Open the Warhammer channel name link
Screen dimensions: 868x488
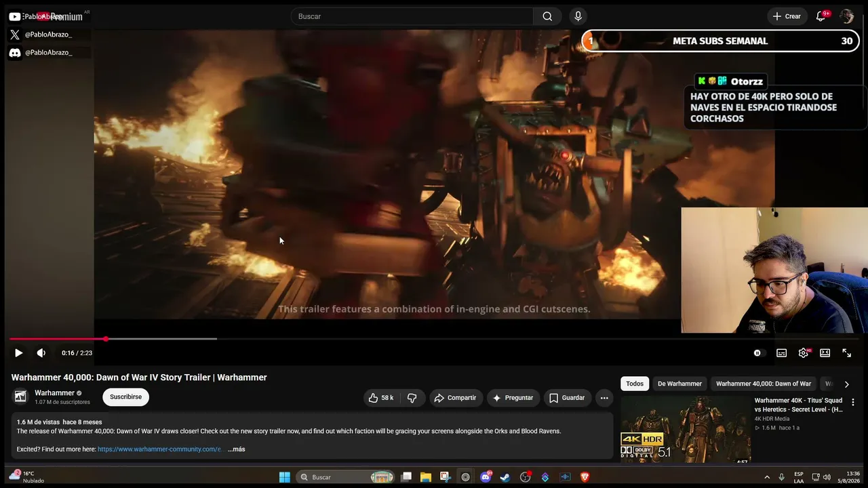click(55, 393)
